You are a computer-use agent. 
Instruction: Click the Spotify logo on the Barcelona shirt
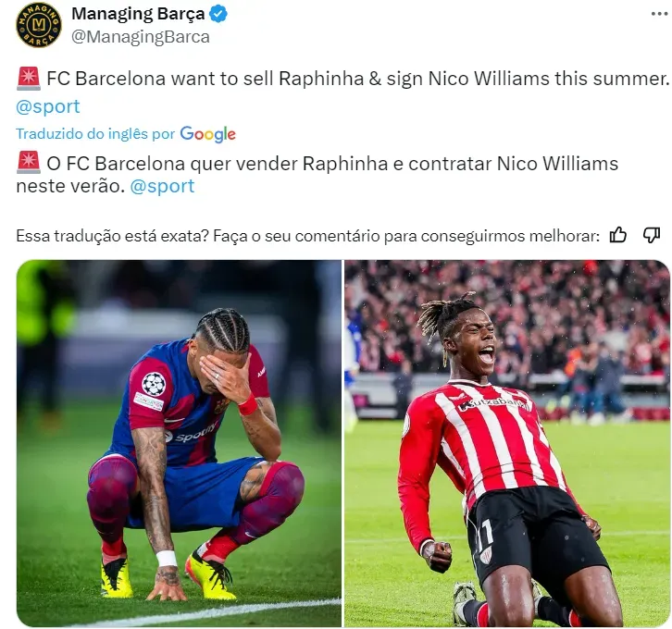[192, 433]
